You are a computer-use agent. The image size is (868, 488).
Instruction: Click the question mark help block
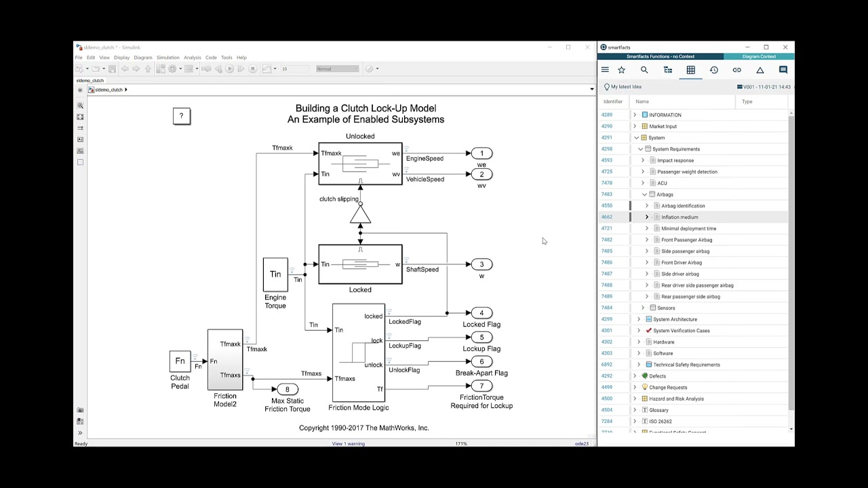[181, 116]
